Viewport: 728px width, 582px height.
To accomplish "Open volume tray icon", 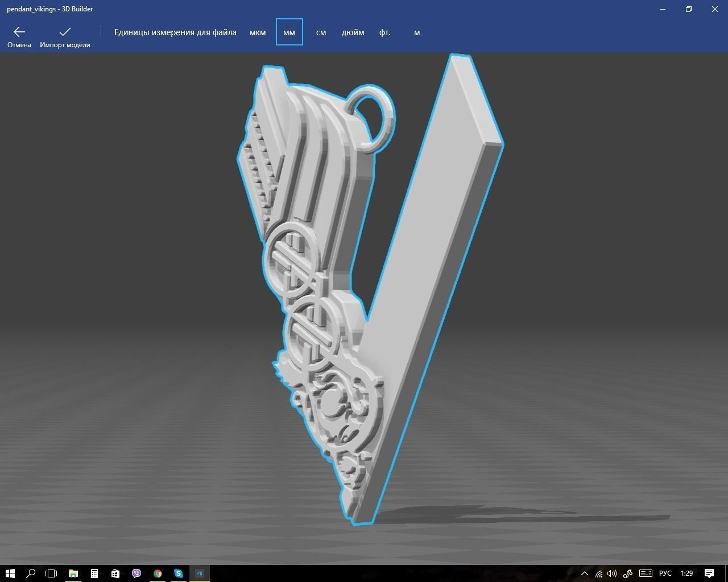I will click(x=612, y=573).
